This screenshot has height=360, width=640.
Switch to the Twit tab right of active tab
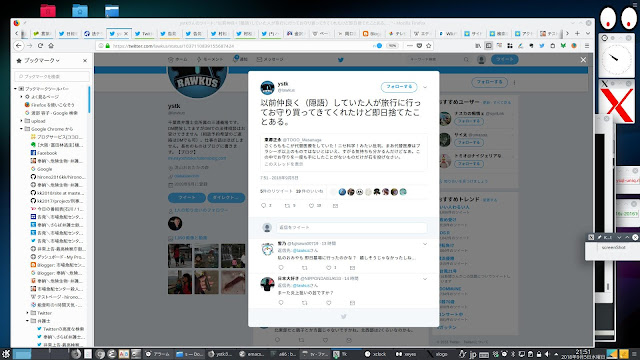click(x=143, y=34)
